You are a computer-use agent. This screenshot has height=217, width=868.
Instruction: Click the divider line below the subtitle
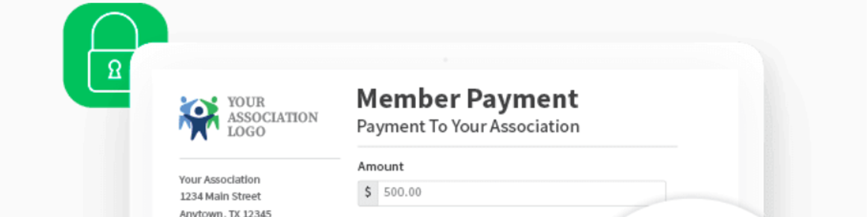517,146
